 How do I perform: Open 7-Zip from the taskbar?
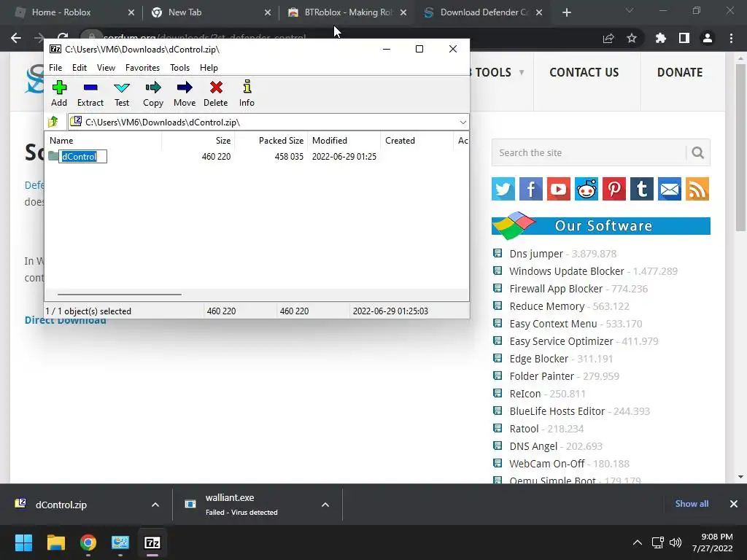[x=152, y=542]
